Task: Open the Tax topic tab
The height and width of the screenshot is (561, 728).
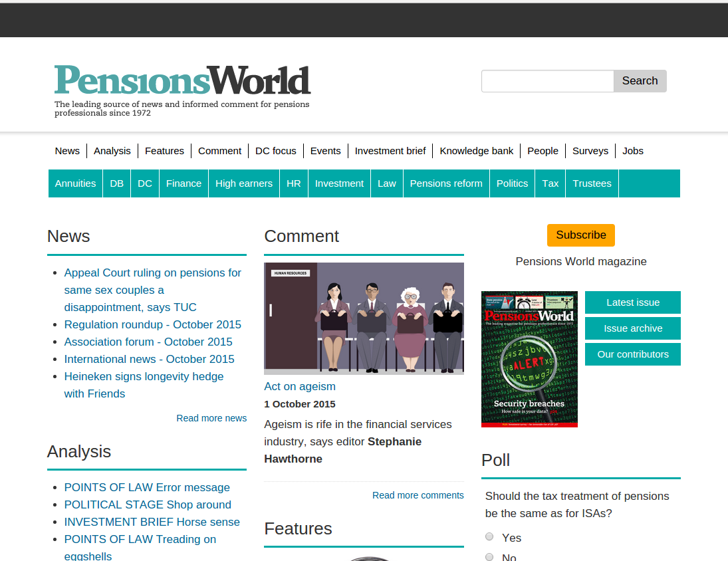Action: [550, 183]
